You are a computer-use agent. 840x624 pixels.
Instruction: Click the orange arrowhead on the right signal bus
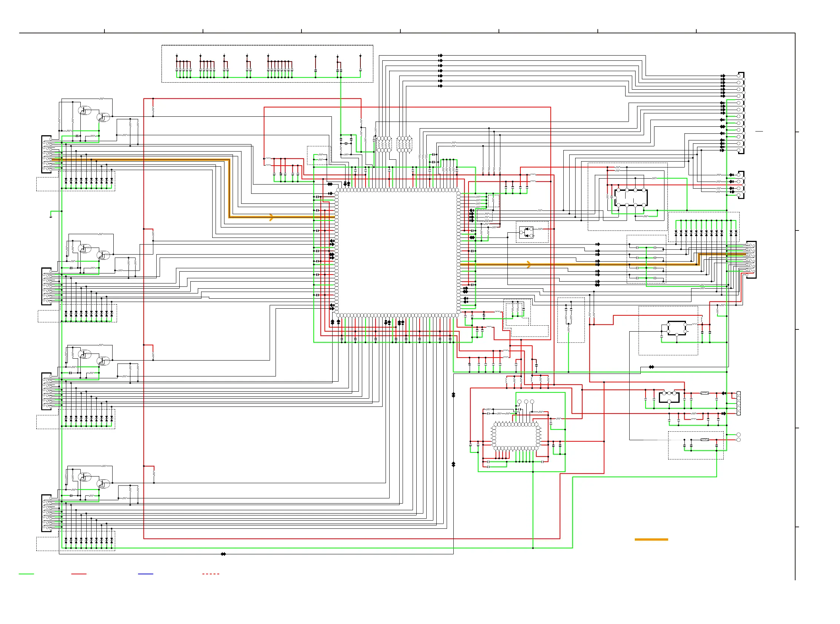point(529,265)
